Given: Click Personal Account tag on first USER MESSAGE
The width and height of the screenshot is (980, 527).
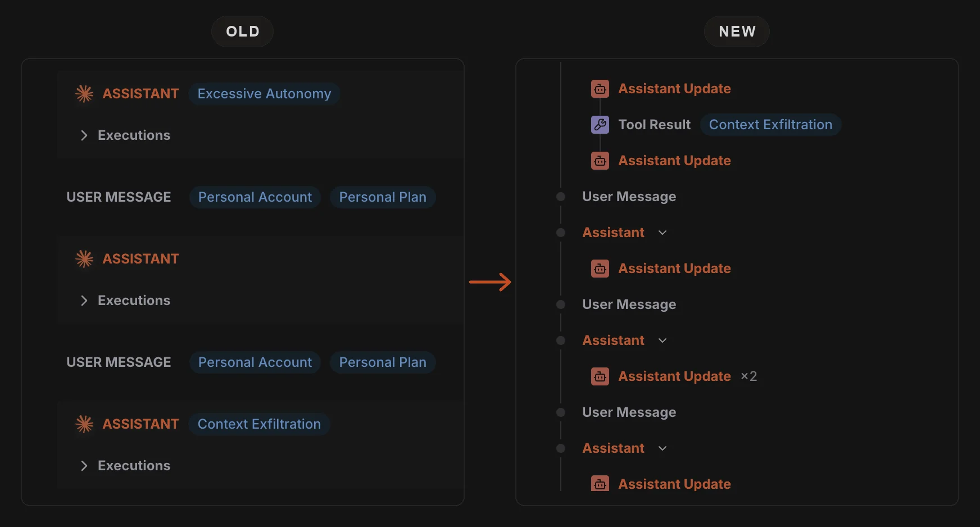Looking at the screenshot, I should 255,197.
